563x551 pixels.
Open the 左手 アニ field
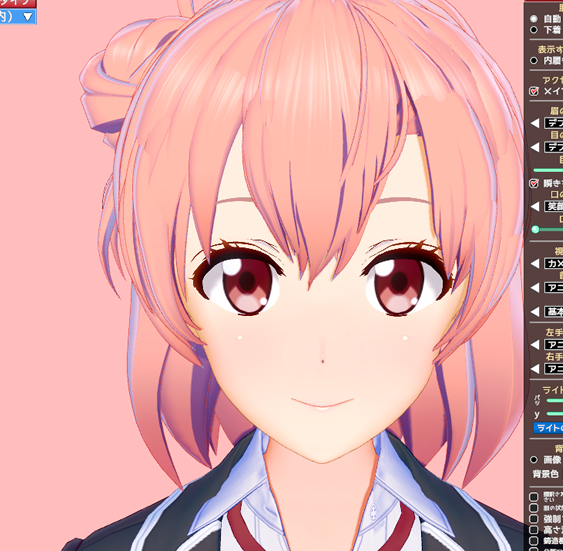click(554, 345)
